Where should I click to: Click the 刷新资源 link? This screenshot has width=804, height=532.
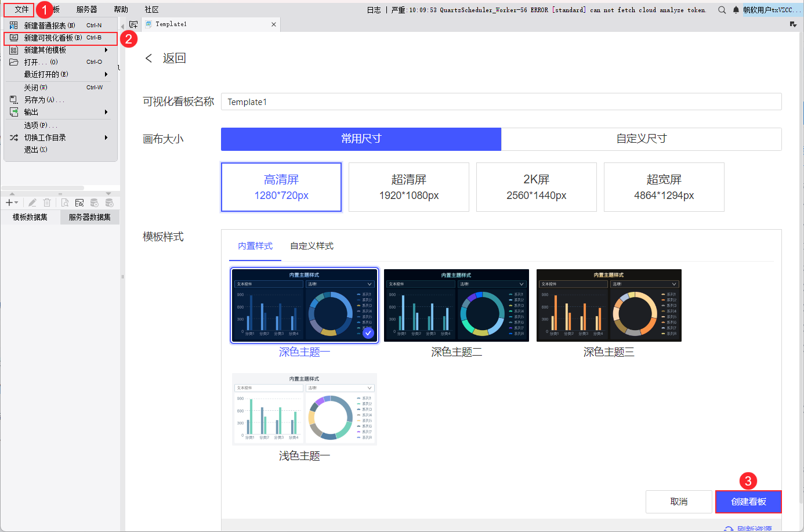click(x=754, y=529)
